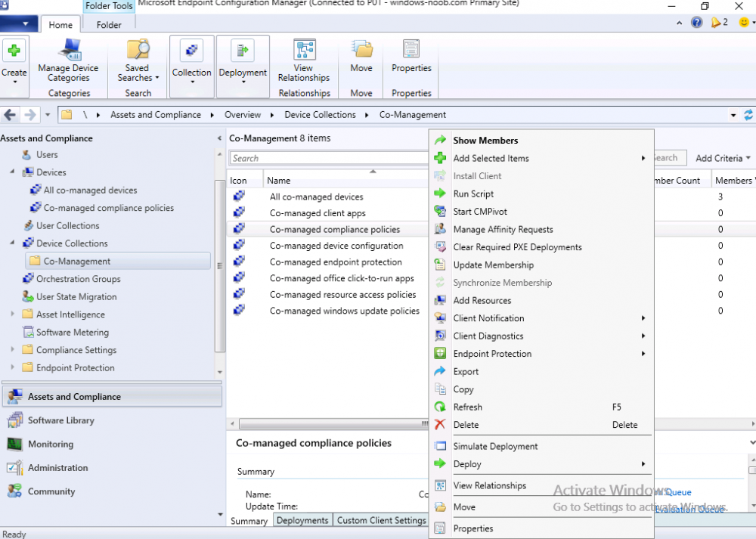This screenshot has height=539, width=756.
Task: Click the Help question mark icon
Action: 697,22
